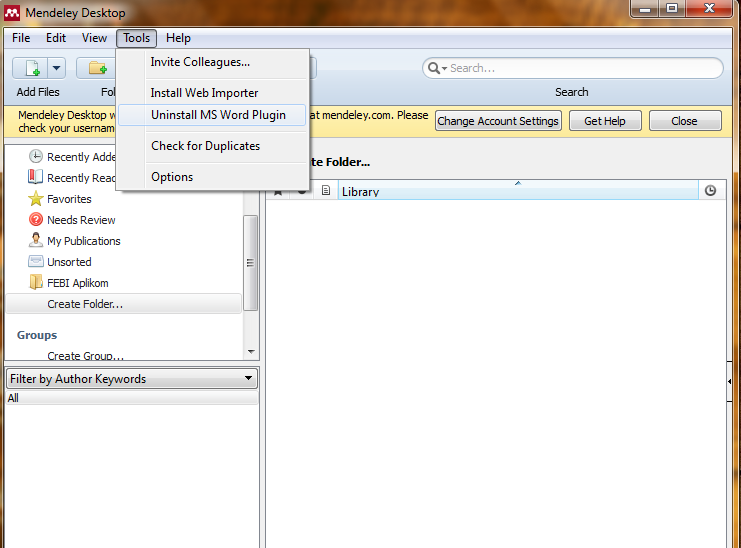
Task: Select All in the filter list
Action: 132,398
